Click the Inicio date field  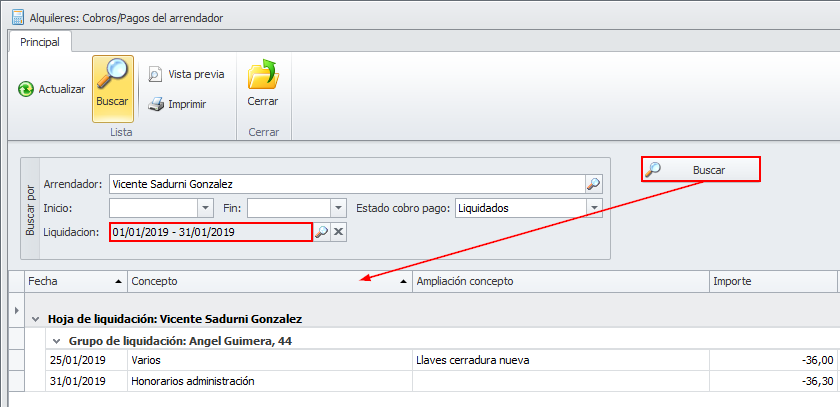(153, 208)
